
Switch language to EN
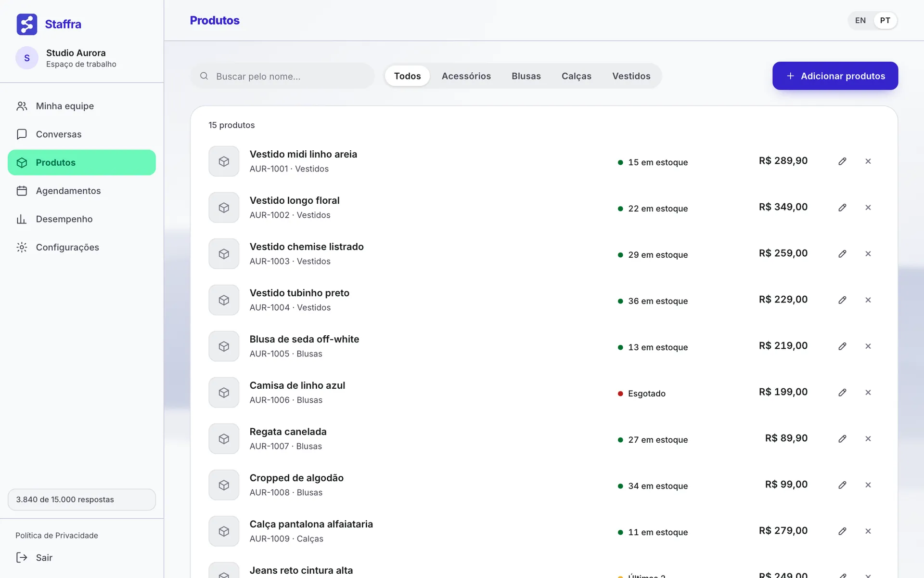coord(860,20)
